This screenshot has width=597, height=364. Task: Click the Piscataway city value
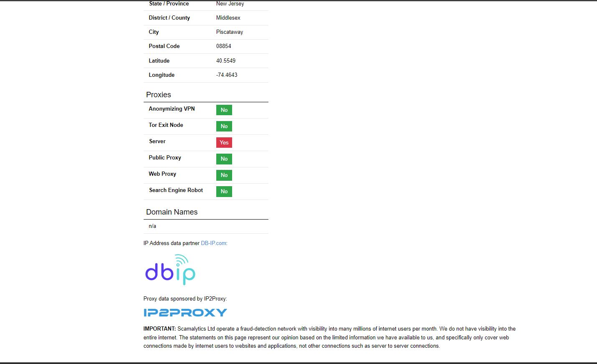tap(229, 32)
